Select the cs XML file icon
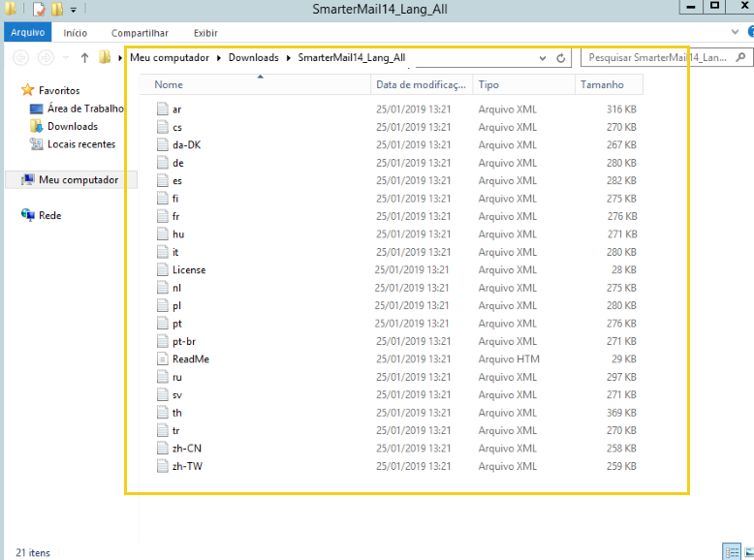 (163, 127)
